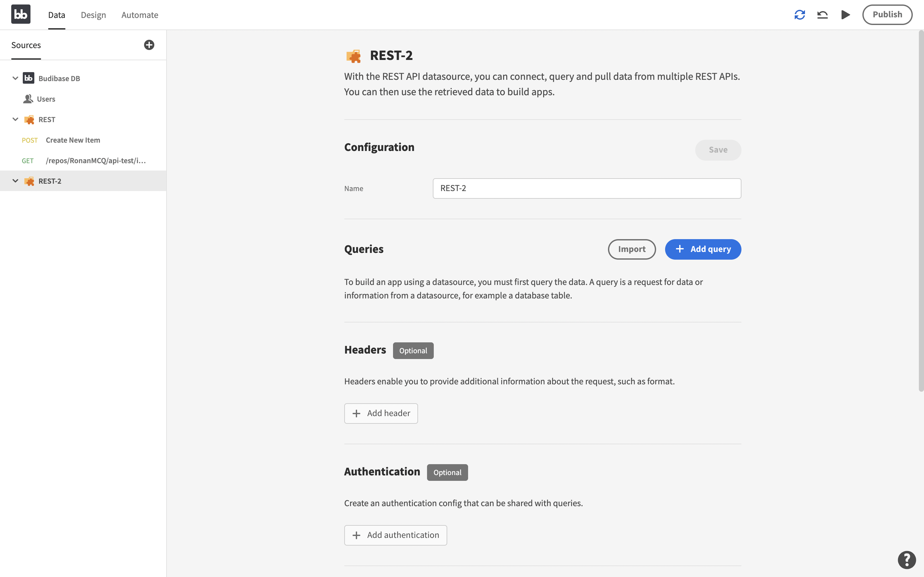Screen dimensions: 924x577
Task: Click the Users table icon
Action: tap(27, 99)
